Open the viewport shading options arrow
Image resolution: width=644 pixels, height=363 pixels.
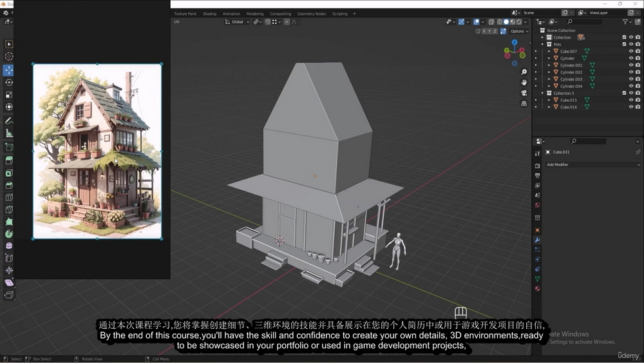coord(526,22)
